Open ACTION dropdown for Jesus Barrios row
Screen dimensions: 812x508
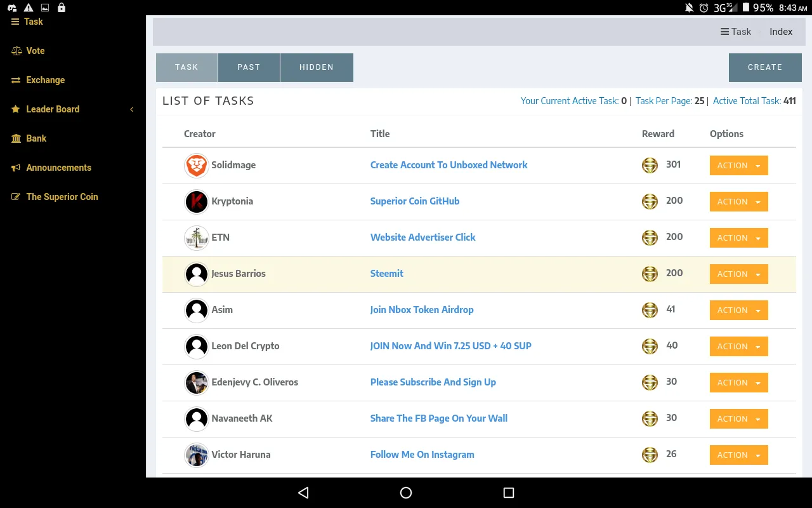[x=739, y=274]
